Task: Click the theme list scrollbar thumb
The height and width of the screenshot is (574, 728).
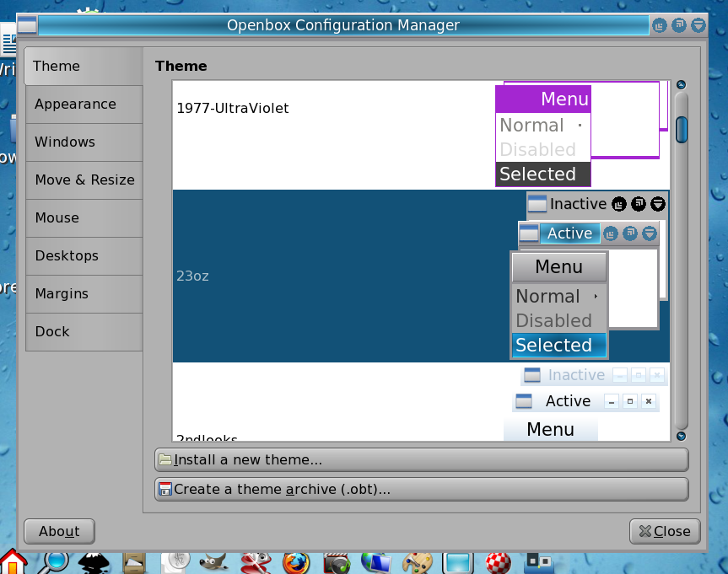Action: point(681,130)
